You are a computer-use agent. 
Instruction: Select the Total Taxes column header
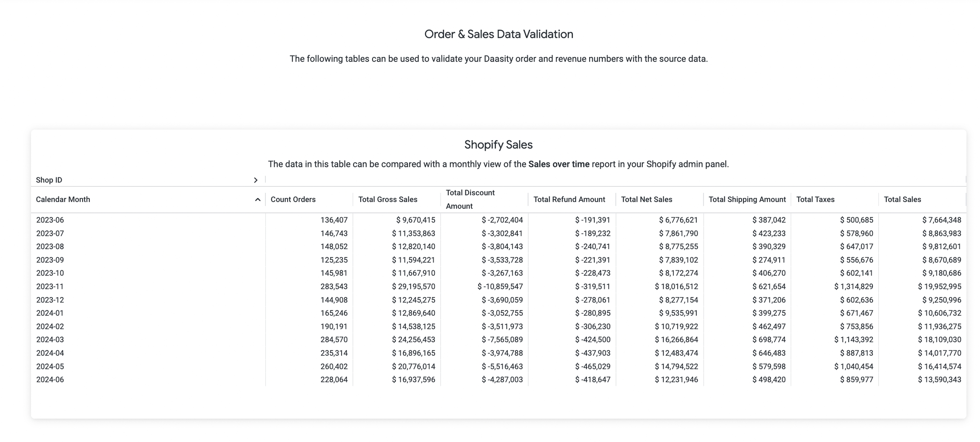point(815,199)
